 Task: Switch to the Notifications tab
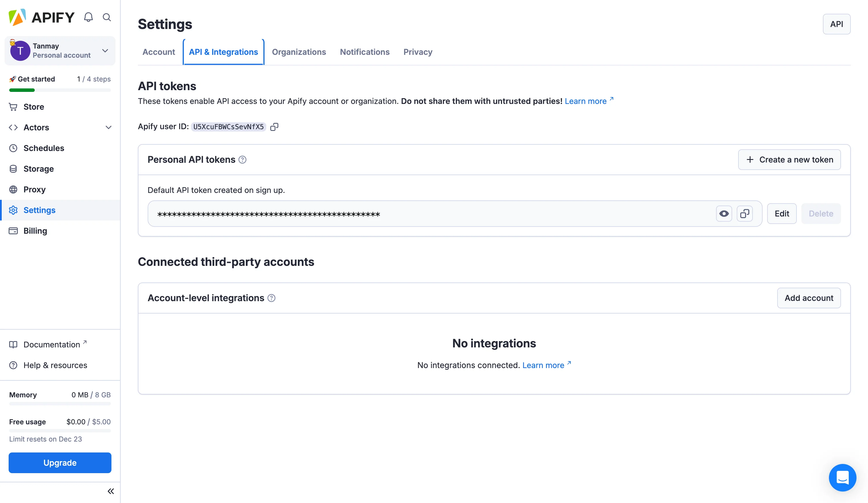(x=364, y=52)
